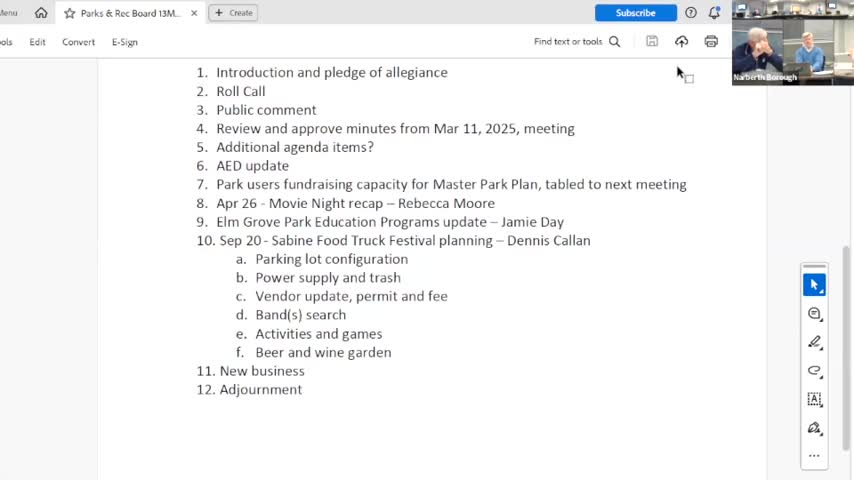Open the Convert menu
The image size is (854, 480).
click(x=78, y=42)
